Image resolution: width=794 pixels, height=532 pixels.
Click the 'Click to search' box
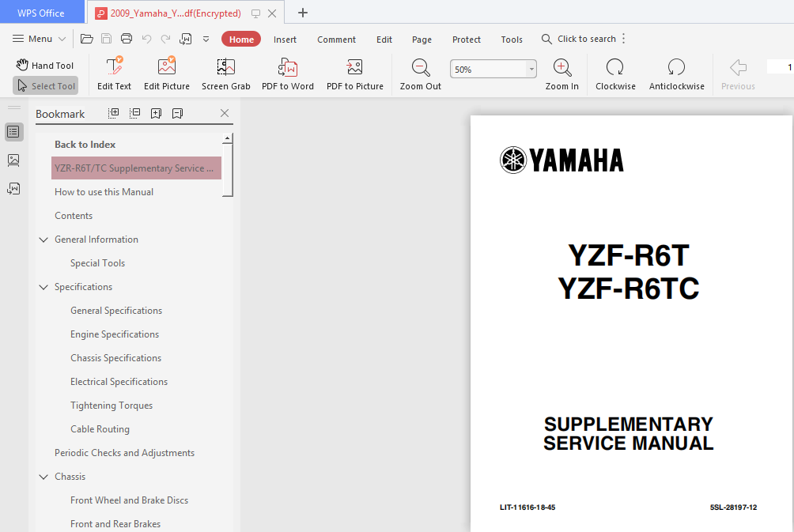(x=579, y=39)
